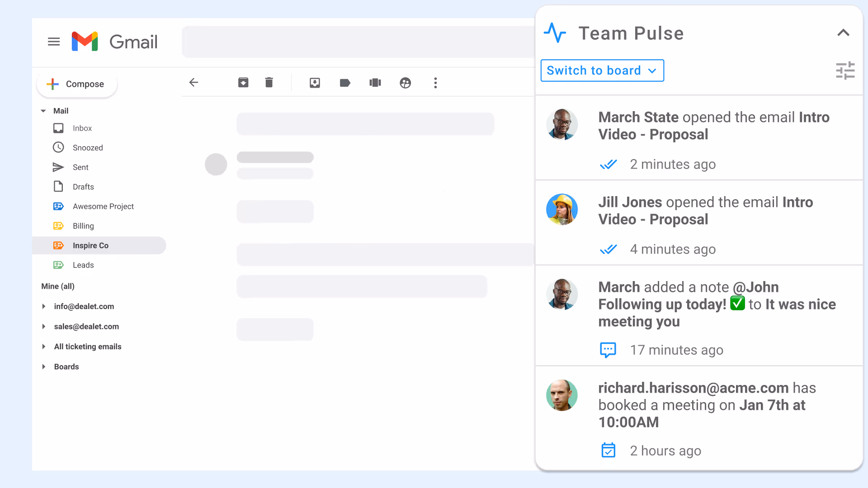The width and height of the screenshot is (868, 488).
Task: Click the Compose button
Action: [77, 84]
